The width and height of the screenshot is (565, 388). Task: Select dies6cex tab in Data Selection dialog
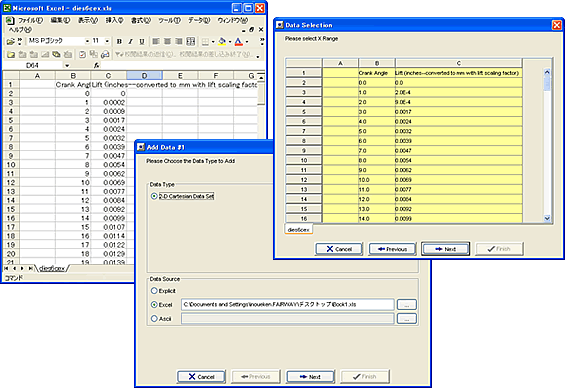299,229
